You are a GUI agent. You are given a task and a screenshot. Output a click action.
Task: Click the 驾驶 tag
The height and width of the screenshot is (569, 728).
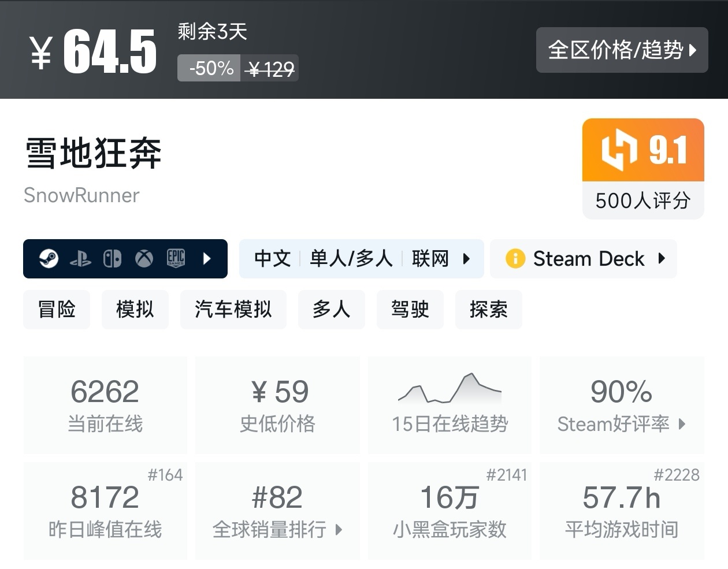pyautogui.click(x=410, y=309)
